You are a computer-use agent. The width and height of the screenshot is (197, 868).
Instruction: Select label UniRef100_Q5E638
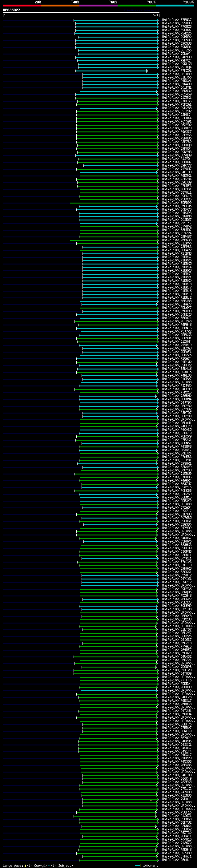(176, 240)
